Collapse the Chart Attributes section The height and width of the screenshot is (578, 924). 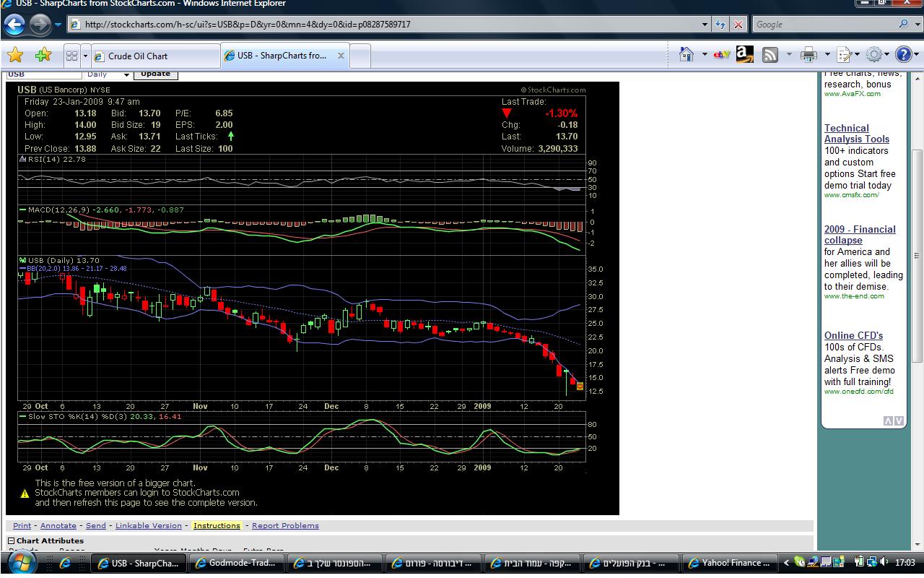[12, 540]
